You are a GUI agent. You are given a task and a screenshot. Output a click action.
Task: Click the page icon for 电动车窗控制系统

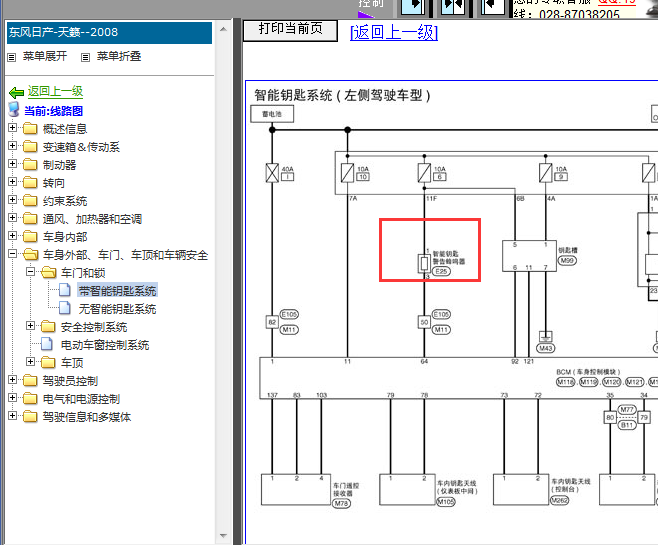(47, 344)
